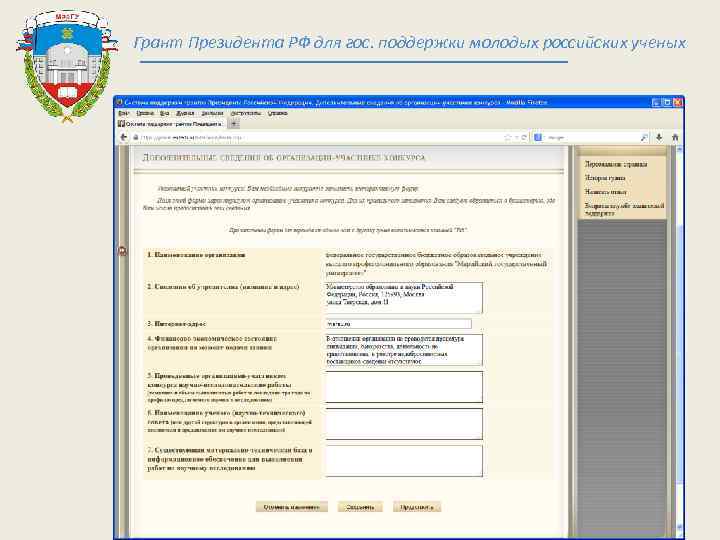Click the field 6 scientific council text area

[404, 424]
